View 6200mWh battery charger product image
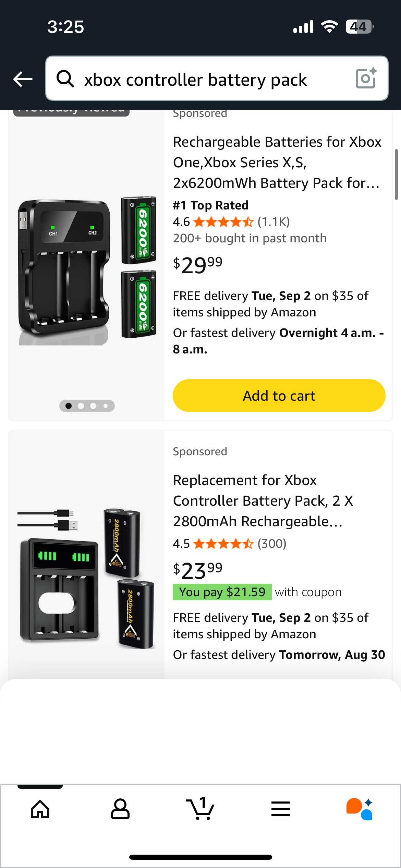Image resolution: width=401 pixels, height=868 pixels. point(87,268)
